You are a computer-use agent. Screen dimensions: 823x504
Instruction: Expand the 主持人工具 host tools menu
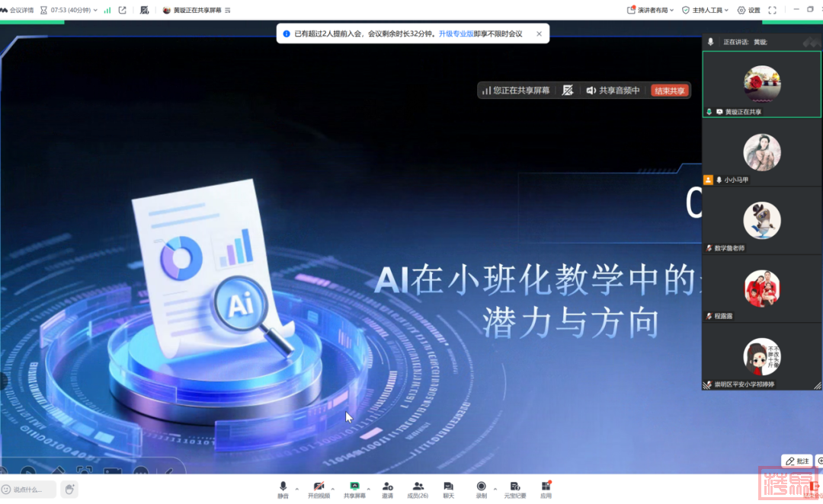(x=705, y=10)
